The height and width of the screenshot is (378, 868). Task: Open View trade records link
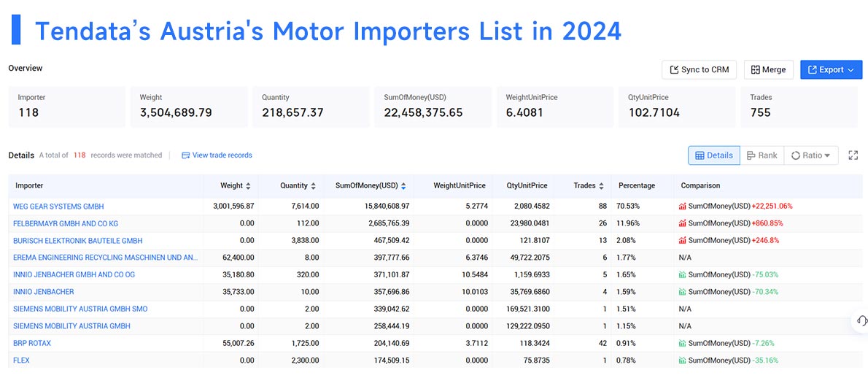(217, 155)
